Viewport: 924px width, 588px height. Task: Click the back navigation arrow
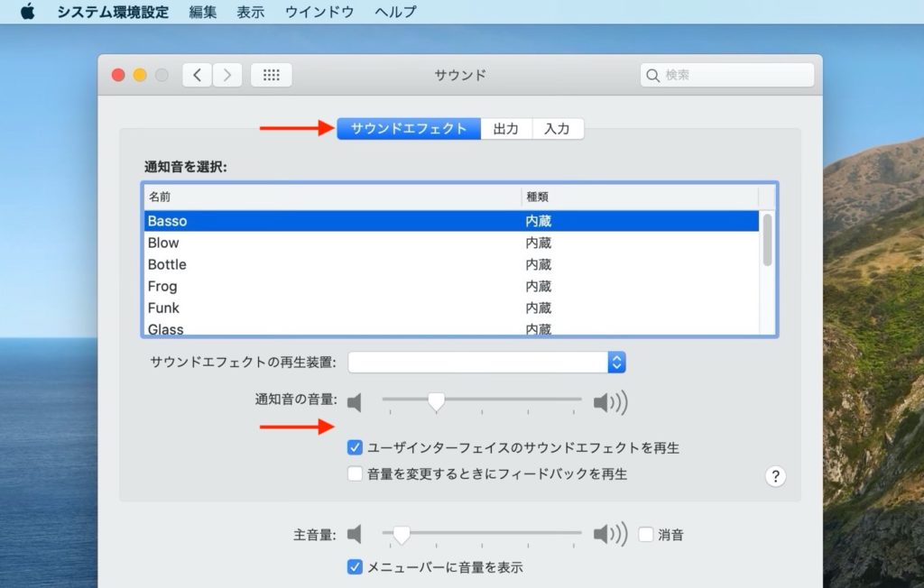pyautogui.click(x=197, y=75)
